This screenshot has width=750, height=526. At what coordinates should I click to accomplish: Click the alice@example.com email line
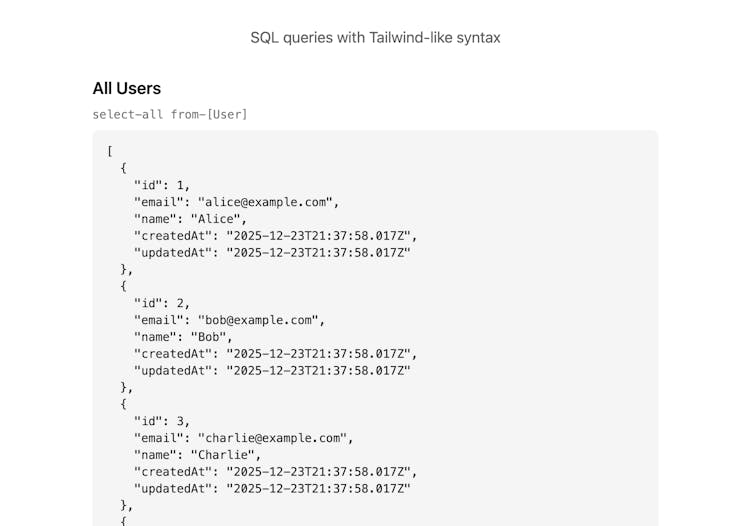(x=237, y=202)
